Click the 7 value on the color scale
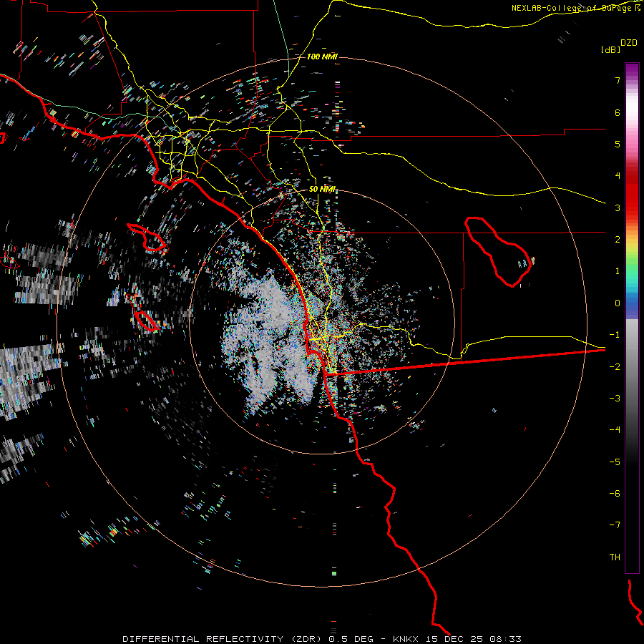Viewport: 644px width, 644px height. coord(618,80)
